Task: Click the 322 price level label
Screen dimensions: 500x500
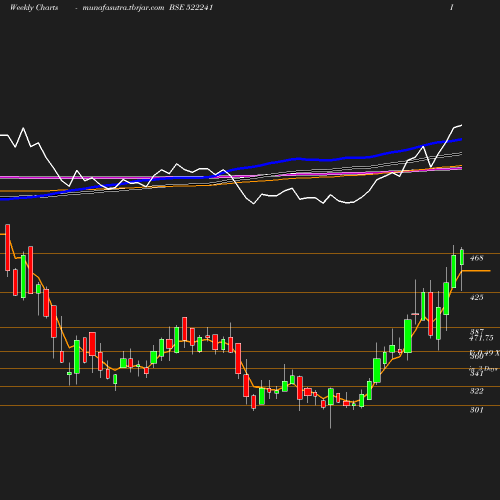Action: [x=476, y=391]
